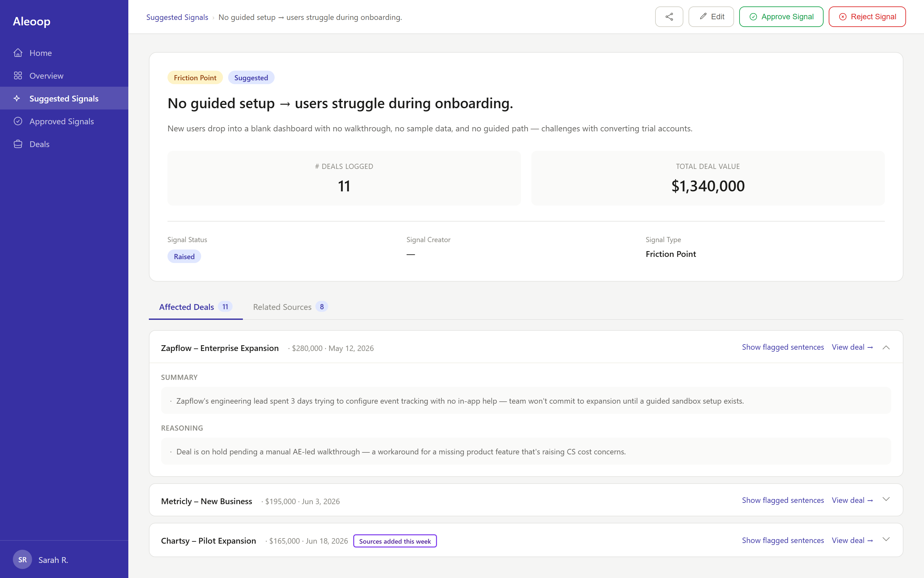Reject this signal
Screen dimensions: 924x578
[x=867, y=17]
